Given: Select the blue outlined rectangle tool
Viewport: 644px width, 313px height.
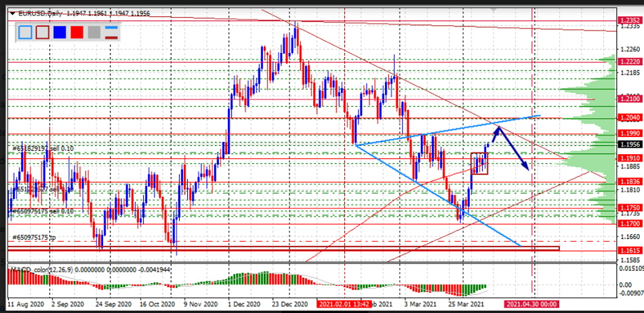Looking at the screenshot, I should tap(25, 31).
